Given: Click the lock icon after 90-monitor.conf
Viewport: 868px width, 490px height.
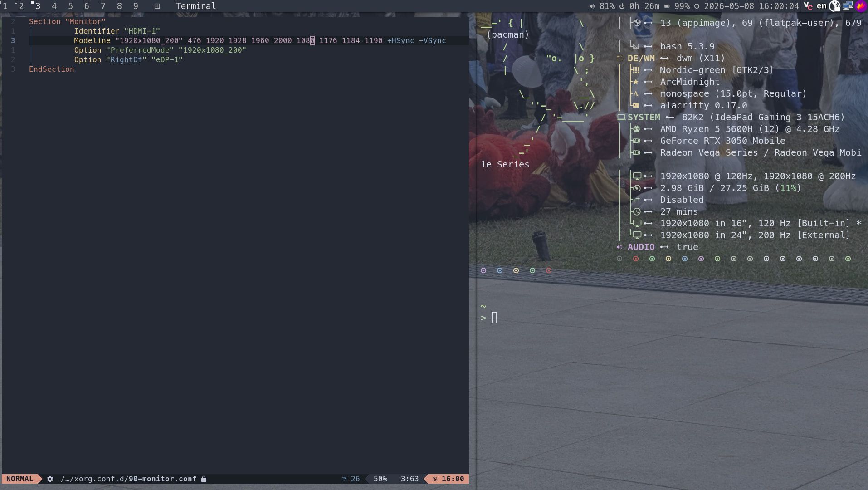Looking at the screenshot, I should (204, 479).
